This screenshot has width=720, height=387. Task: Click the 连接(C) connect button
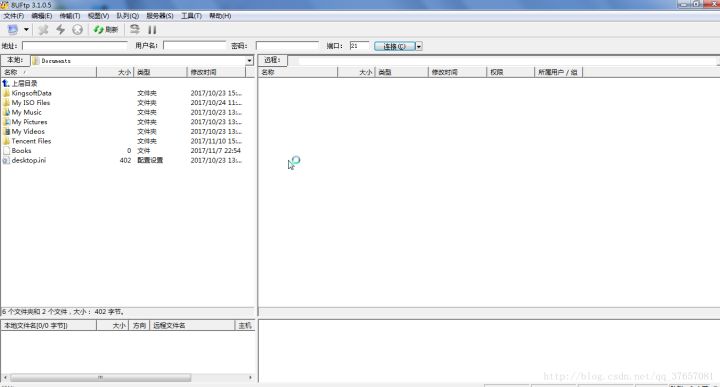coord(394,46)
